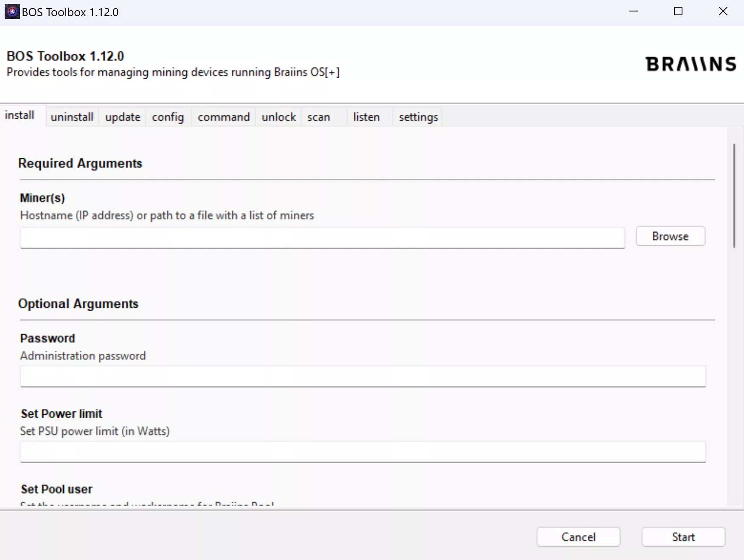Minimize the BOS Toolbox window

coord(634,11)
